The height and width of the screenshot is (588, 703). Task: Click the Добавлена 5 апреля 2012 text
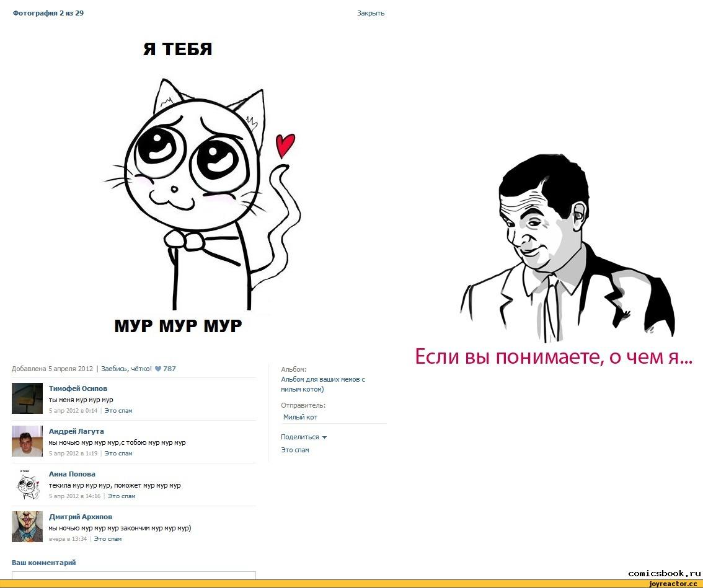pyautogui.click(x=52, y=369)
